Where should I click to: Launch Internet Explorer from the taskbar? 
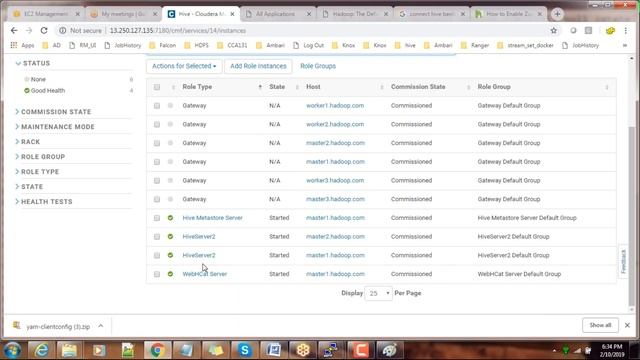[x=41, y=350]
